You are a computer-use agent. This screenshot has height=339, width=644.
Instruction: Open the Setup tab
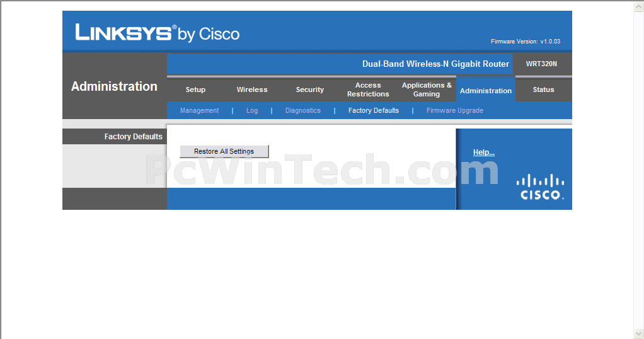tap(195, 89)
